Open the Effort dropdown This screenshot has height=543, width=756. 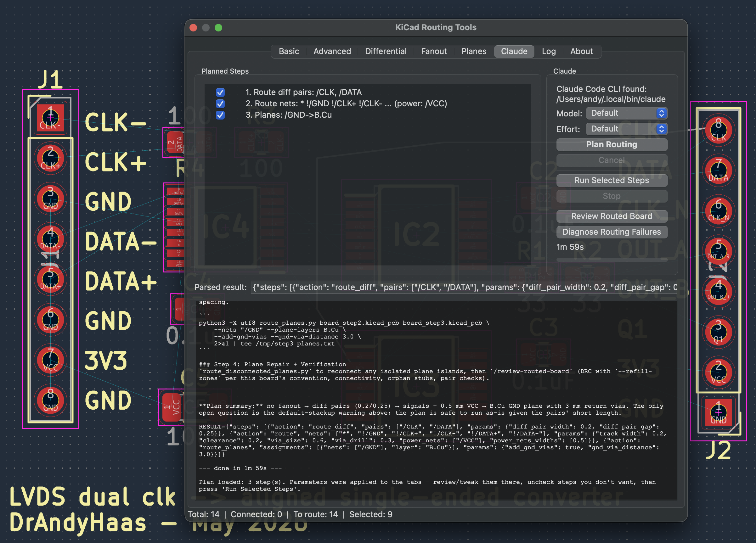pyautogui.click(x=626, y=129)
